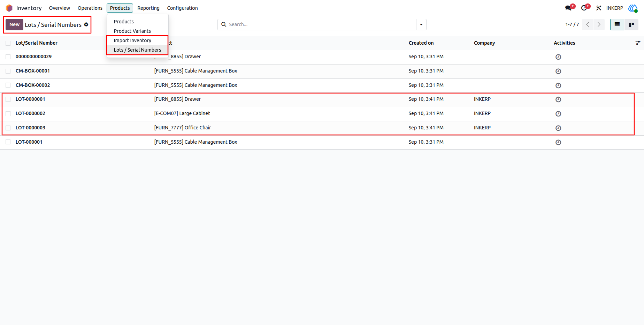Go to the previous page of records
The image size is (644, 325).
588,24
